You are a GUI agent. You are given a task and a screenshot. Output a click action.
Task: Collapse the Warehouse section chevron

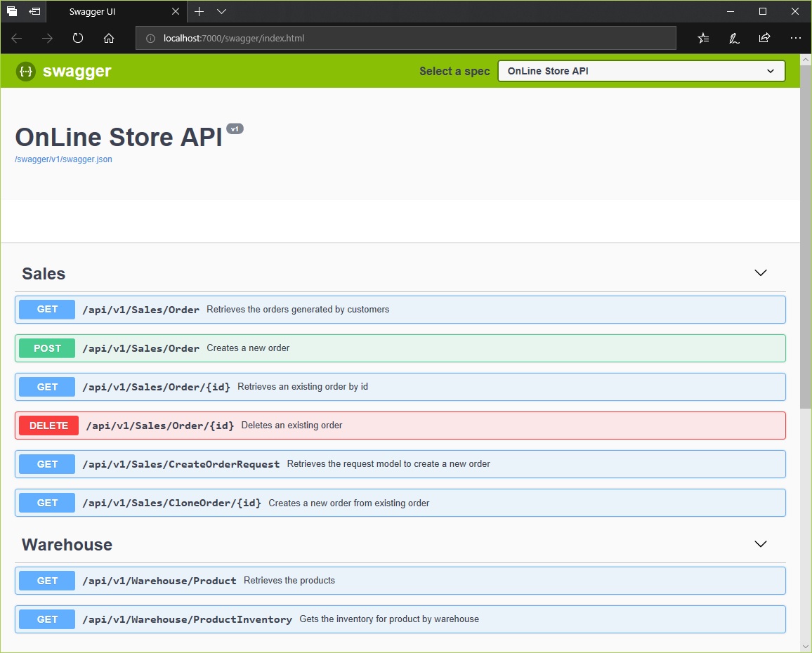[760, 543]
